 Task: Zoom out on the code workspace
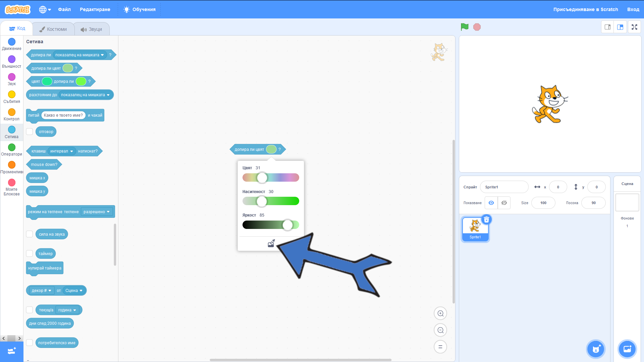coord(440,330)
